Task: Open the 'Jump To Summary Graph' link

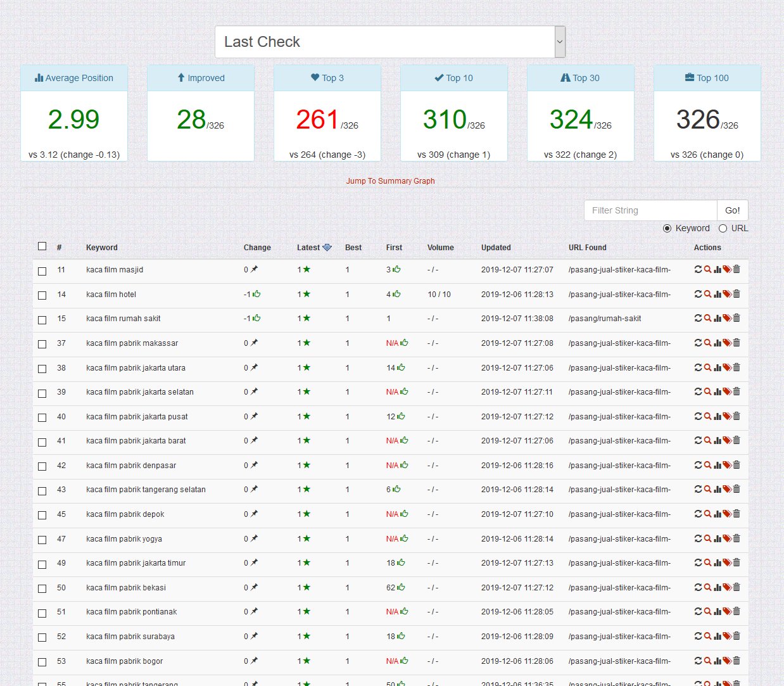Action: 390,181
